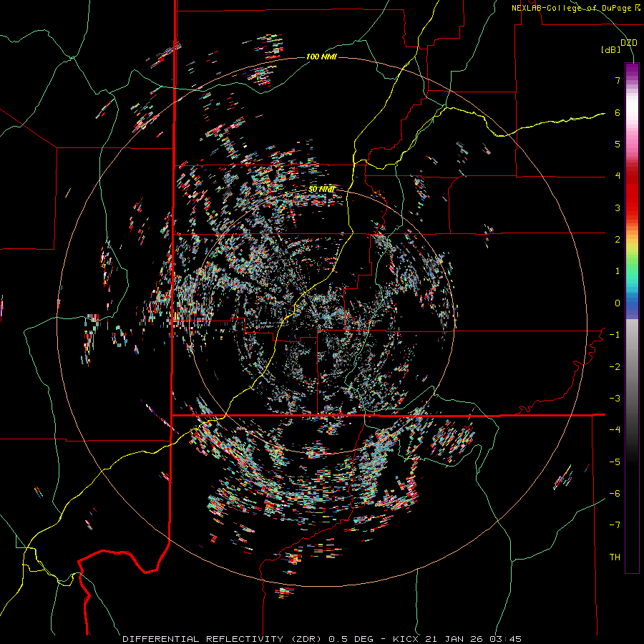Click the 4 value on color scale
The width and height of the screenshot is (644, 644).
point(618,176)
